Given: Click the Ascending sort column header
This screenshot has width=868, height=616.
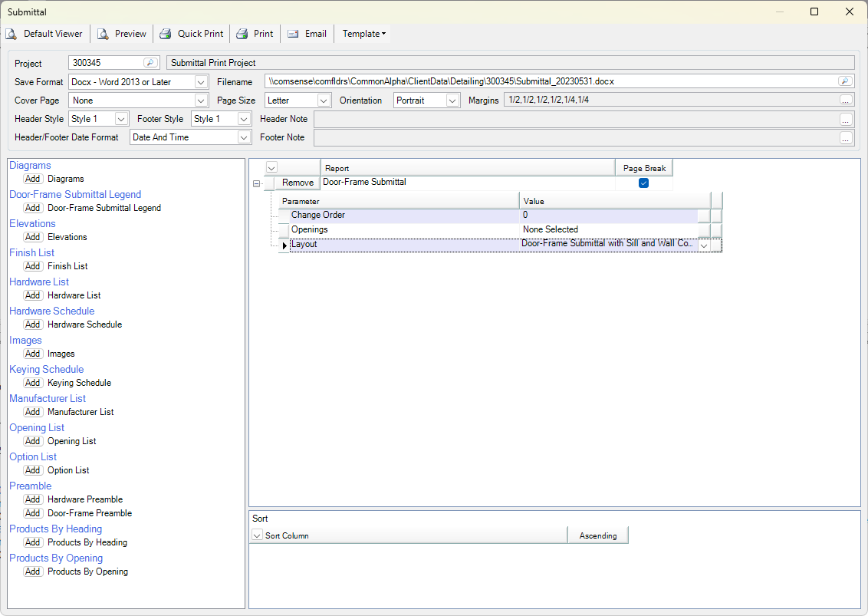Looking at the screenshot, I should (597, 535).
